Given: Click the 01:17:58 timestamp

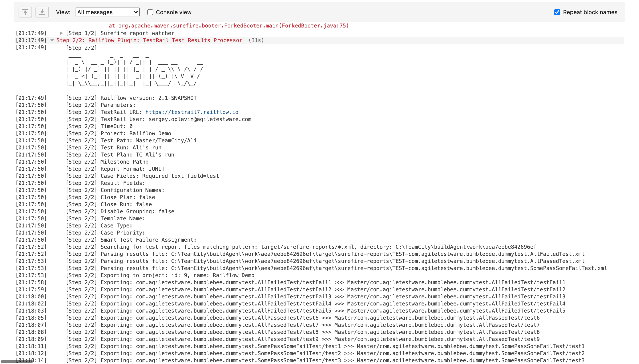Looking at the screenshot, I should (31, 282).
